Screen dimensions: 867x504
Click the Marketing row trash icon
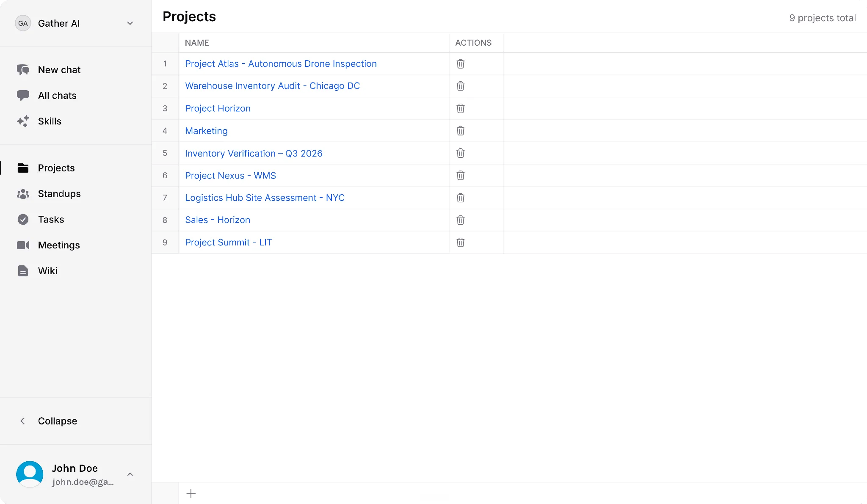(x=461, y=131)
